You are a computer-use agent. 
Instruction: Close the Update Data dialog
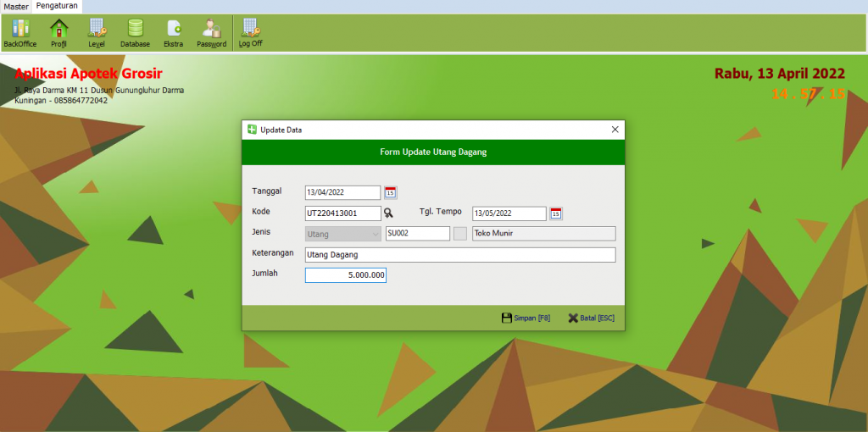click(615, 130)
